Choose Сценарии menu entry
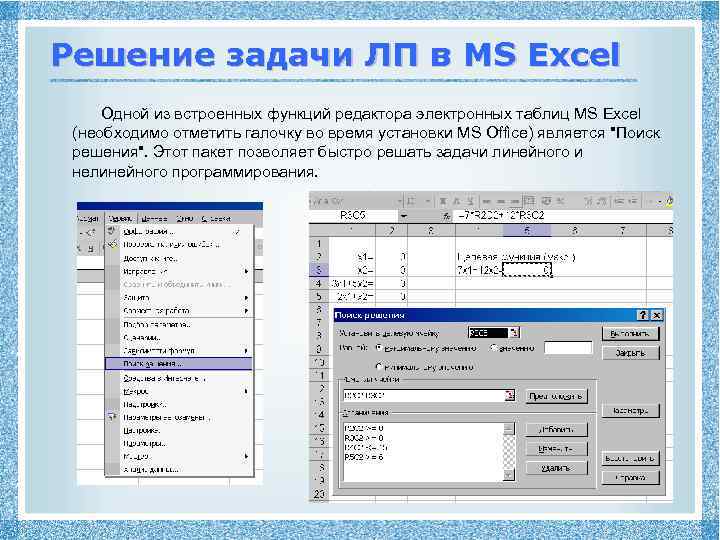 (x=179, y=338)
